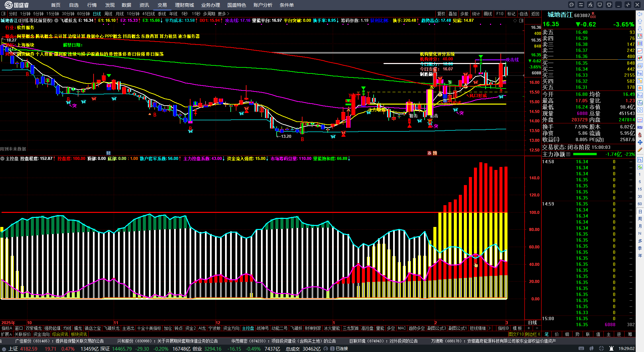This screenshot has width=644, height=352.
Task: Toggle the 主控盘 indicator circle toggle
Action: [2, 159]
